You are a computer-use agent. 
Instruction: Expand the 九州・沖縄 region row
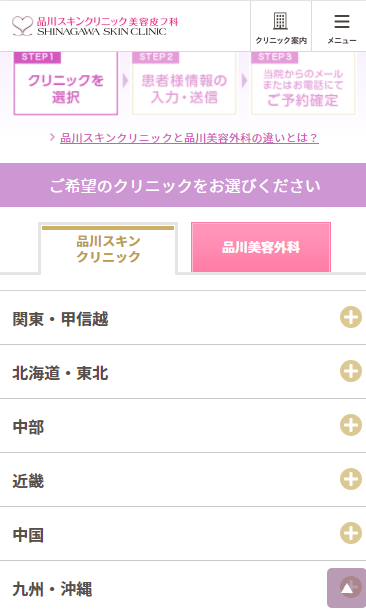click(x=183, y=588)
